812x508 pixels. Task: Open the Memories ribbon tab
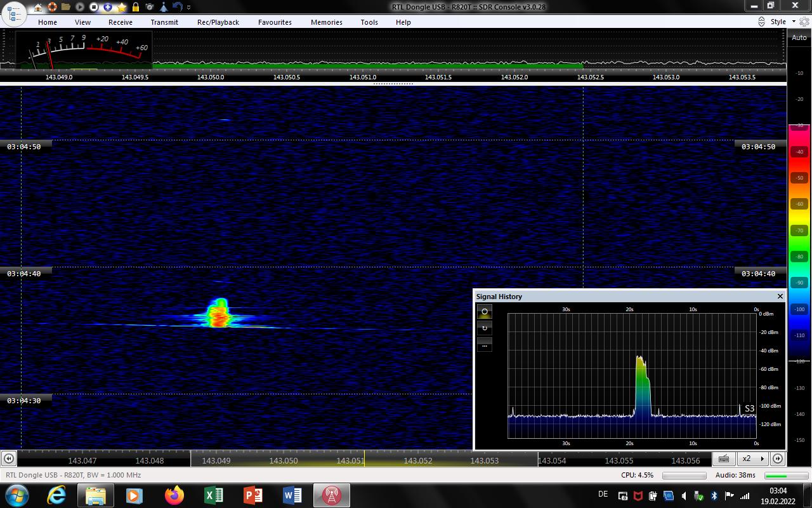327,22
